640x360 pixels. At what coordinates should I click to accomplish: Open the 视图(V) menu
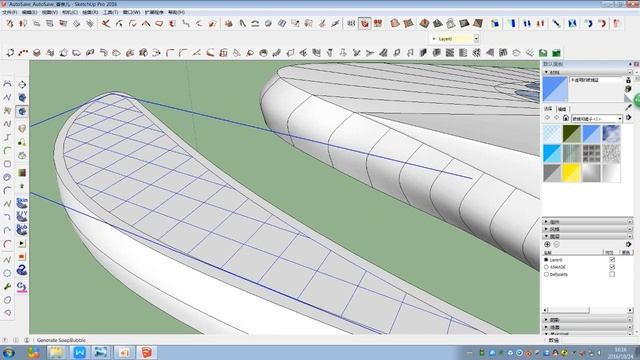click(x=50, y=12)
